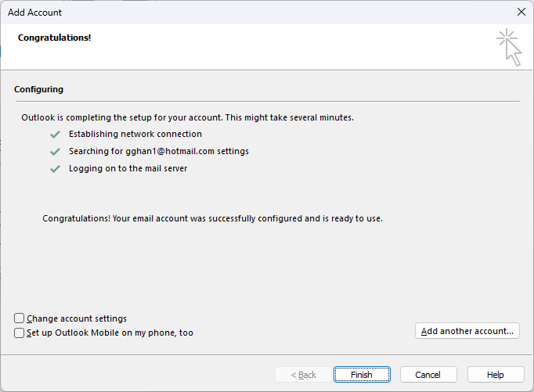Image resolution: width=534 pixels, height=392 pixels.
Task: Click the Establishing network connection status text
Action: click(135, 134)
